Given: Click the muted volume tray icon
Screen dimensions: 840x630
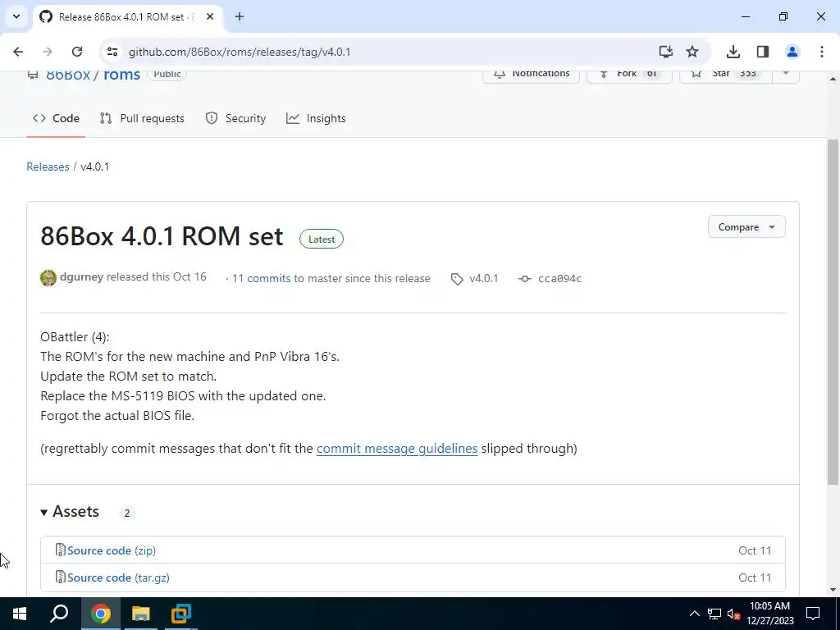Looking at the screenshot, I should pos(734,614).
